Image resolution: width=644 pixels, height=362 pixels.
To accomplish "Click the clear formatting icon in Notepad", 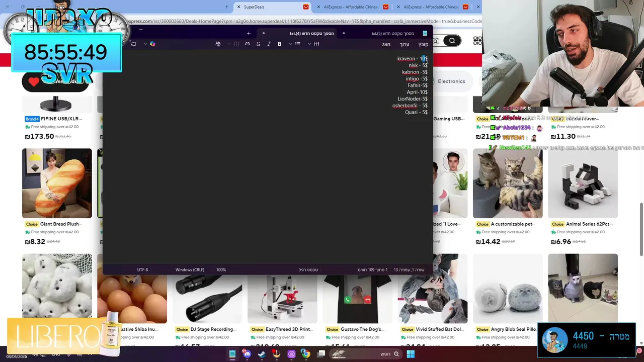I will point(218,44).
